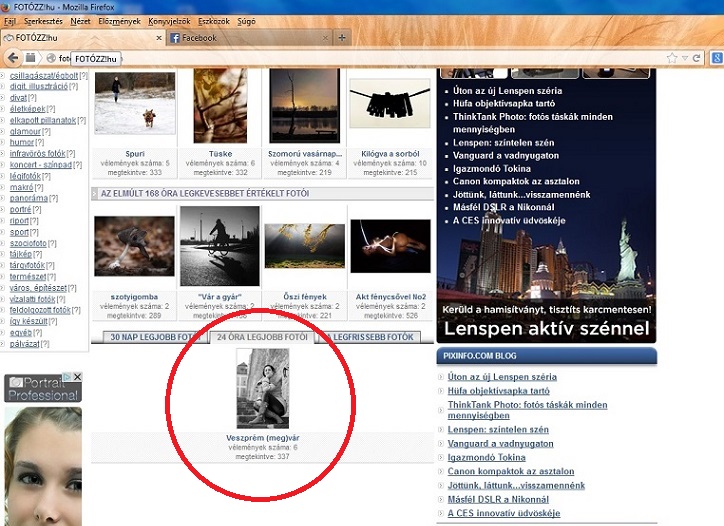Click the szotyigomba title link
The width and height of the screenshot is (724, 526).
pos(134,297)
